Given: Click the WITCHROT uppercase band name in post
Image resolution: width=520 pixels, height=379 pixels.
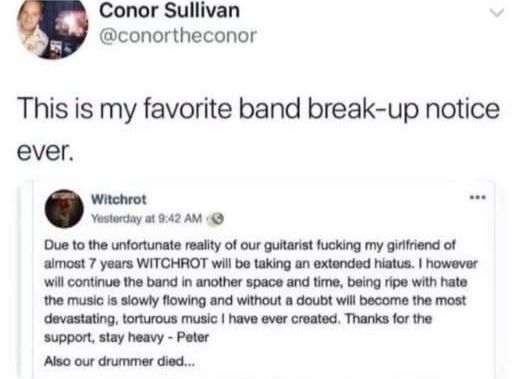Looking at the screenshot, I should point(173,264).
